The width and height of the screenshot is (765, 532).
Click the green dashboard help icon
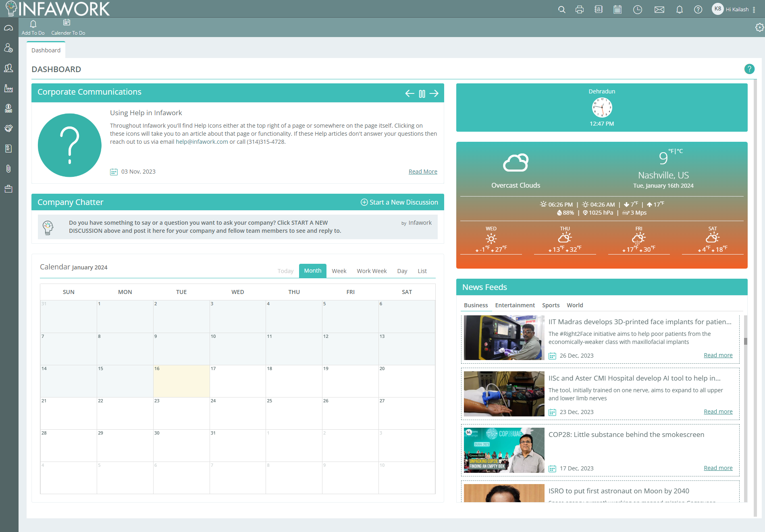tap(749, 69)
